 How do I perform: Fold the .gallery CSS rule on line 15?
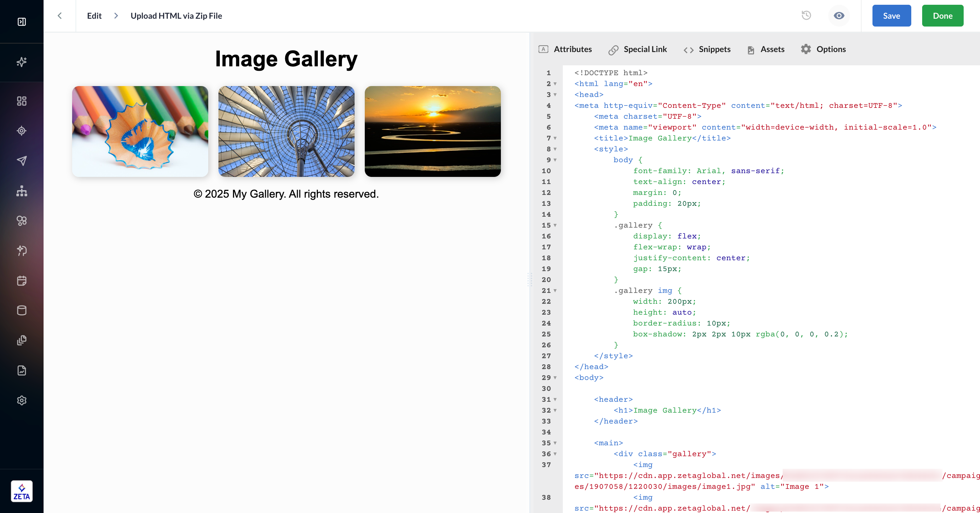click(555, 226)
